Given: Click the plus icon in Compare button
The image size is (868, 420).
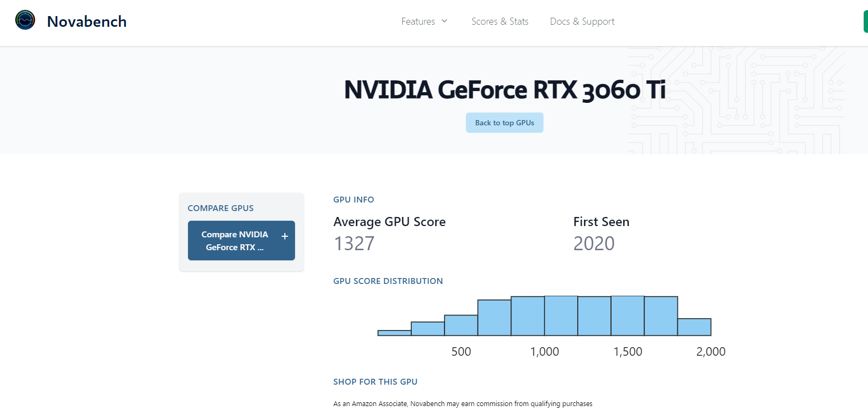Looking at the screenshot, I should [285, 236].
